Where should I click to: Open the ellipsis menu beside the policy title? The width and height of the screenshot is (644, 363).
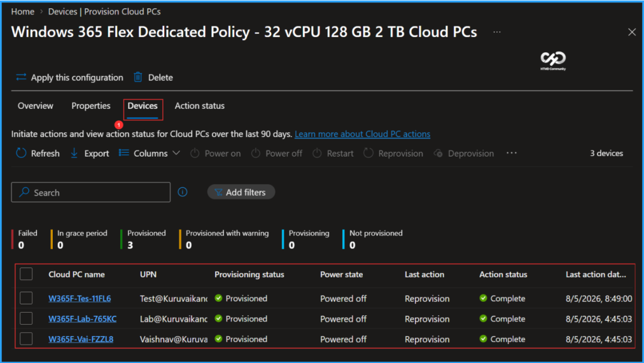[497, 32]
